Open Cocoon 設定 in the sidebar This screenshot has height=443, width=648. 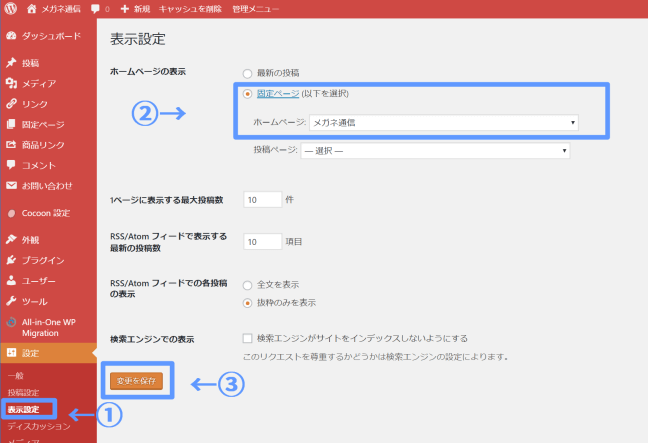click(48, 213)
